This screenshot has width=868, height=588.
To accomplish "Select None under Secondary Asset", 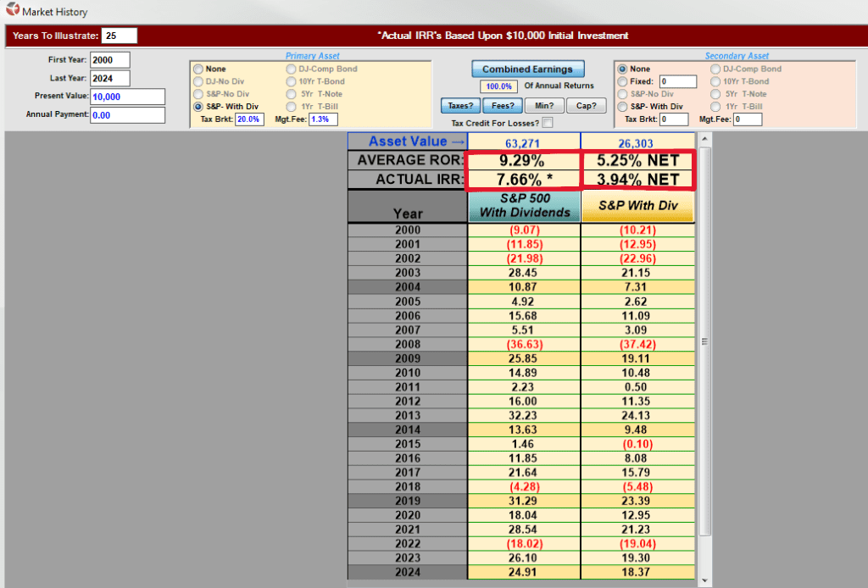I will point(622,69).
